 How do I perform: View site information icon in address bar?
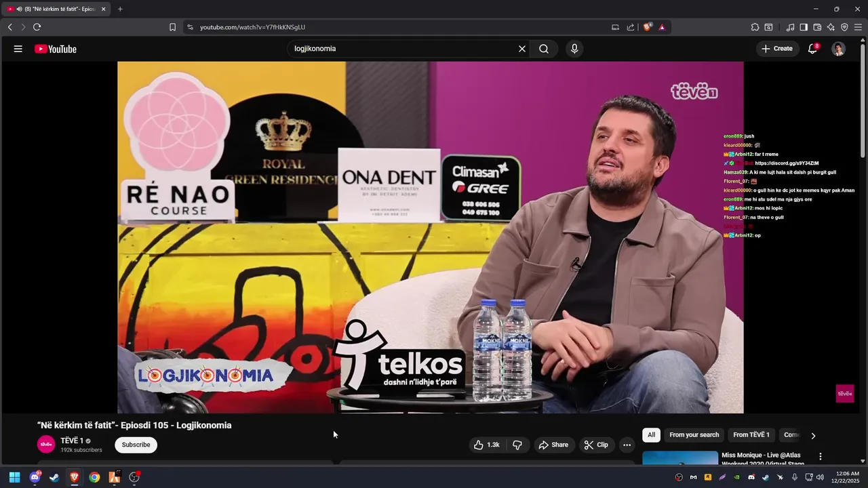click(190, 27)
